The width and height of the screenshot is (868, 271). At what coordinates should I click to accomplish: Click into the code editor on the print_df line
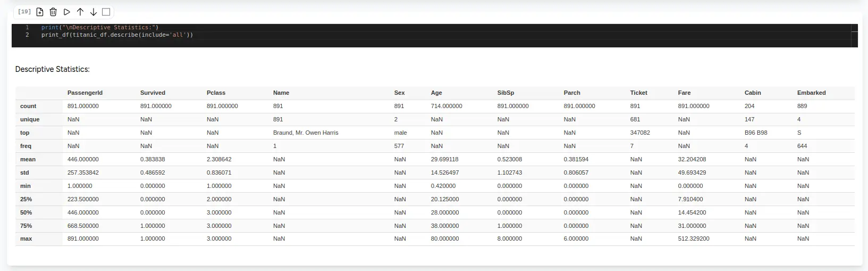coord(117,35)
